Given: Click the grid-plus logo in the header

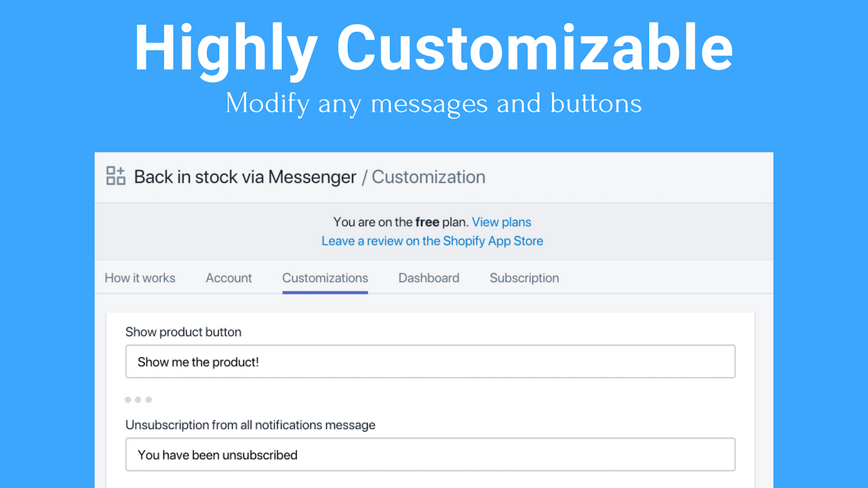Looking at the screenshot, I should point(115,176).
